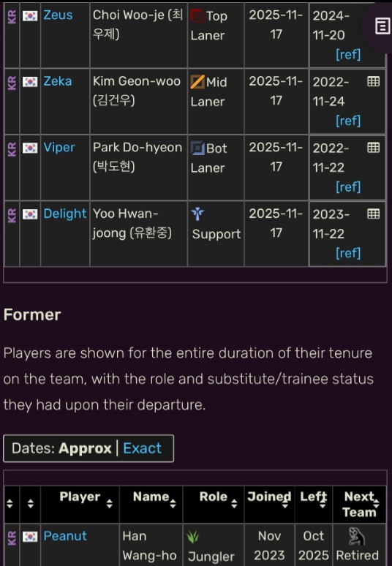
Task: Click the table icon in Zeka's row
Action: tap(373, 81)
